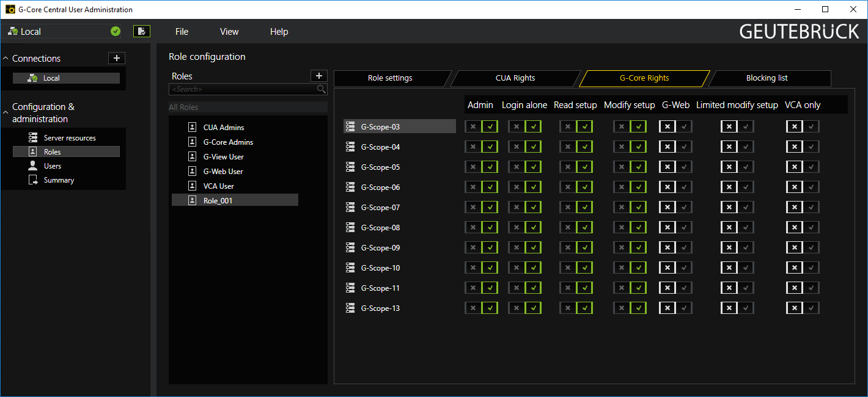Viewport: 868px width, 397px height.
Task: Toggle Modify setup right for G-Scope-09
Action: [630, 247]
